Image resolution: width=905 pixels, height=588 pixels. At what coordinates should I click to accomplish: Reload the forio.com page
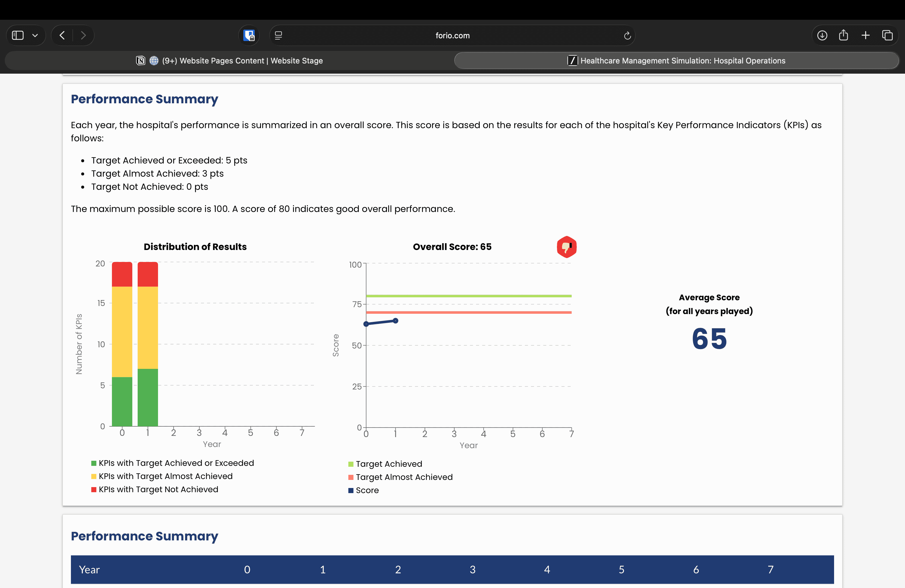point(627,35)
